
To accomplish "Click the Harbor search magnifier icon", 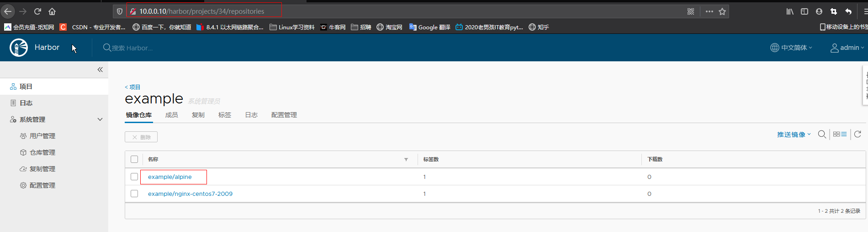I will click(107, 48).
